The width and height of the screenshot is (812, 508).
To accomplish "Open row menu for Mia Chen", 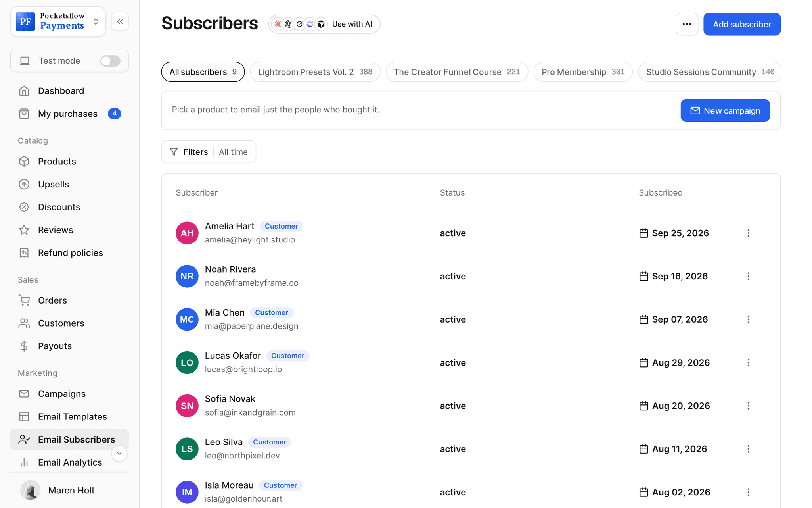I will 749,319.
